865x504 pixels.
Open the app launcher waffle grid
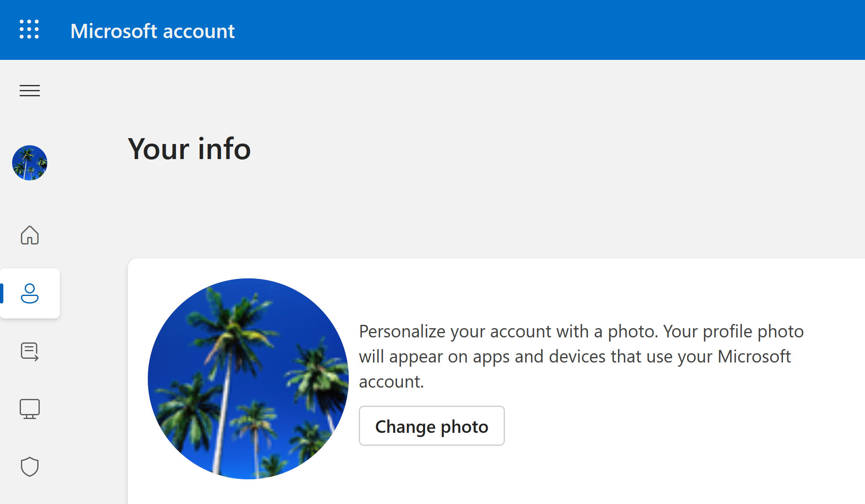click(x=29, y=30)
